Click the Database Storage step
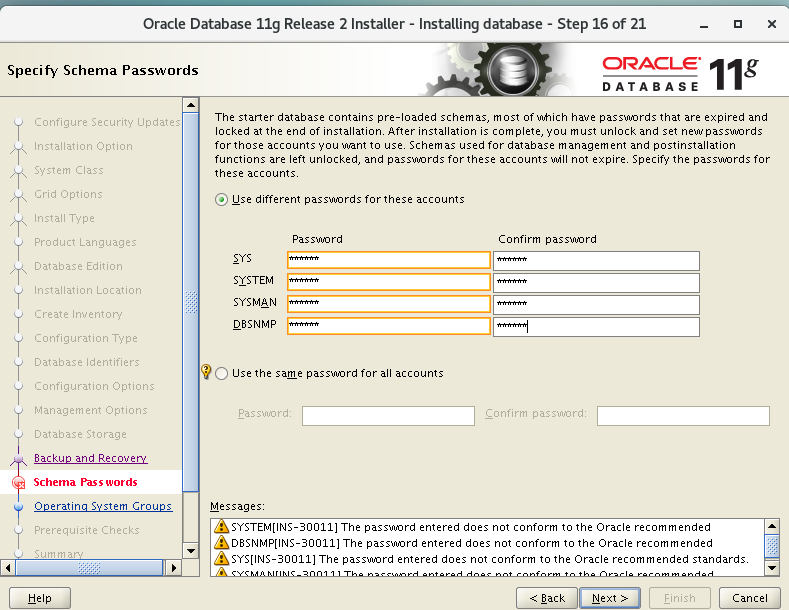Screen dimensions: 789x610 pos(81,434)
